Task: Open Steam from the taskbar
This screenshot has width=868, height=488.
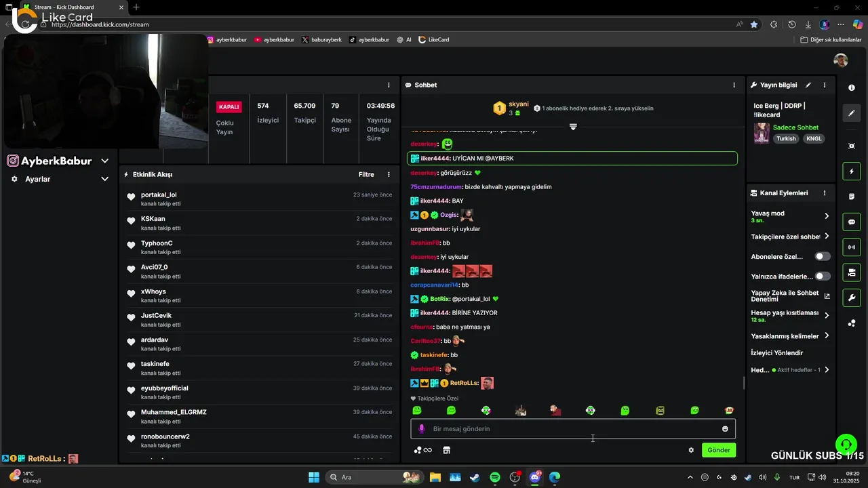Action: tap(475, 477)
